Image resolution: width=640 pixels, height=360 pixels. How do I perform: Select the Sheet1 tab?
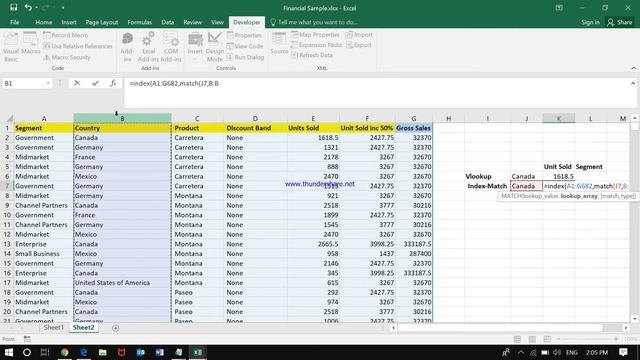[x=53, y=327]
